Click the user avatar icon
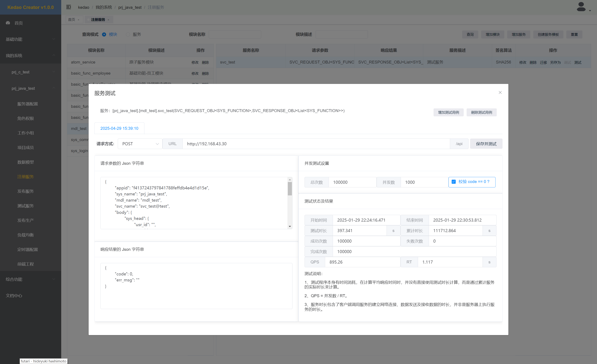Image resolution: width=597 pixels, height=364 pixels. tap(581, 7)
